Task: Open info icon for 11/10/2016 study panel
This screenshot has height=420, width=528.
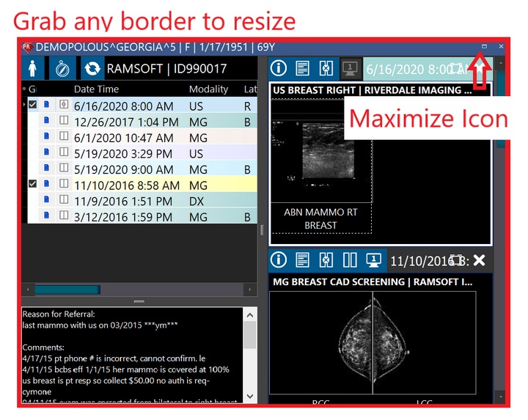Action: (279, 259)
